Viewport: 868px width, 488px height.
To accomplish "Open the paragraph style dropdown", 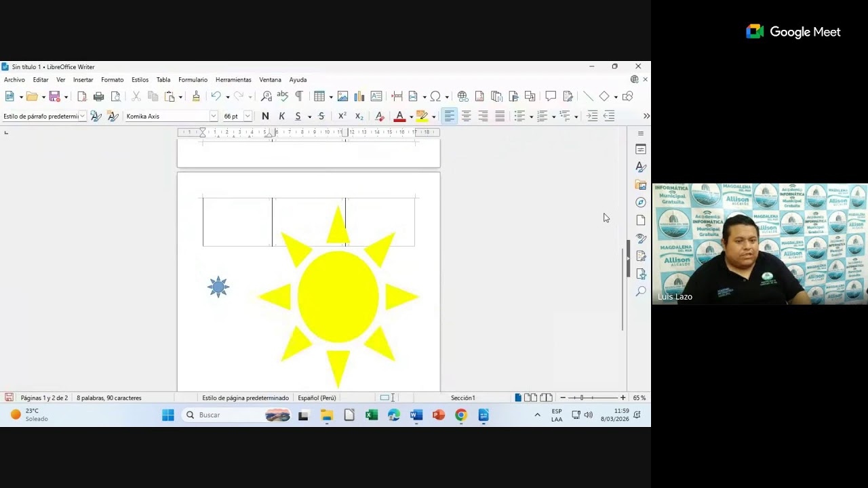I will point(83,116).
